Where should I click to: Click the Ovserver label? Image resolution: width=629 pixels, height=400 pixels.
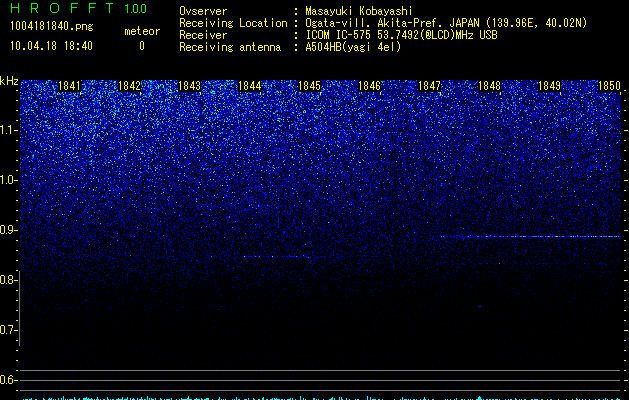click(203, 11)
